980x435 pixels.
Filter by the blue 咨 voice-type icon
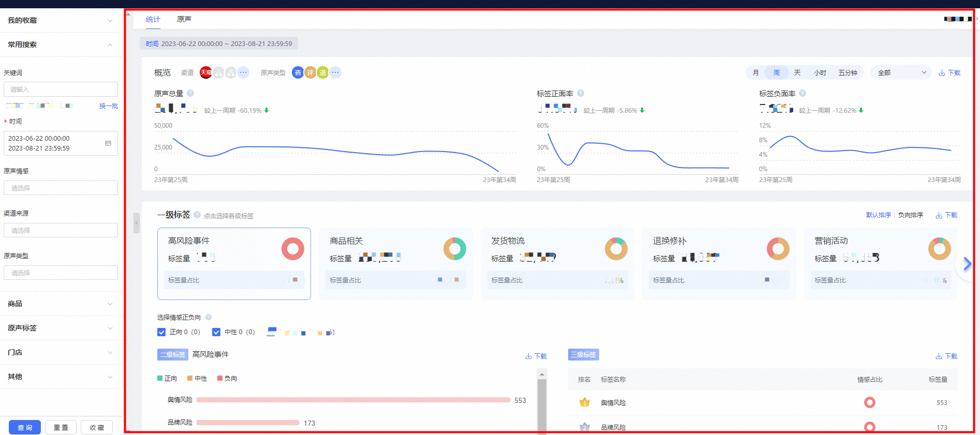click(298, 73)
